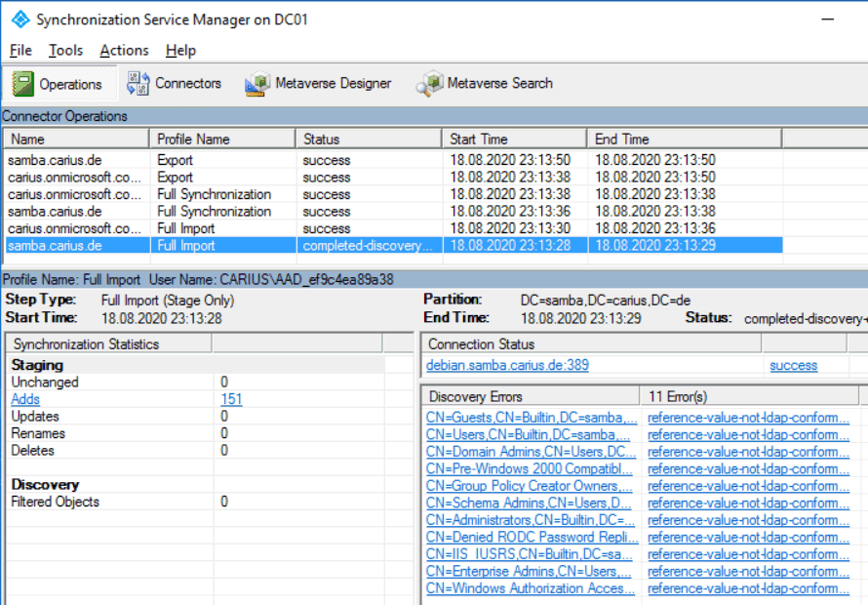Open error detail link for CN=Schema Admins row
The height and width of the screenshot is (605, 868).
[748, 504]
